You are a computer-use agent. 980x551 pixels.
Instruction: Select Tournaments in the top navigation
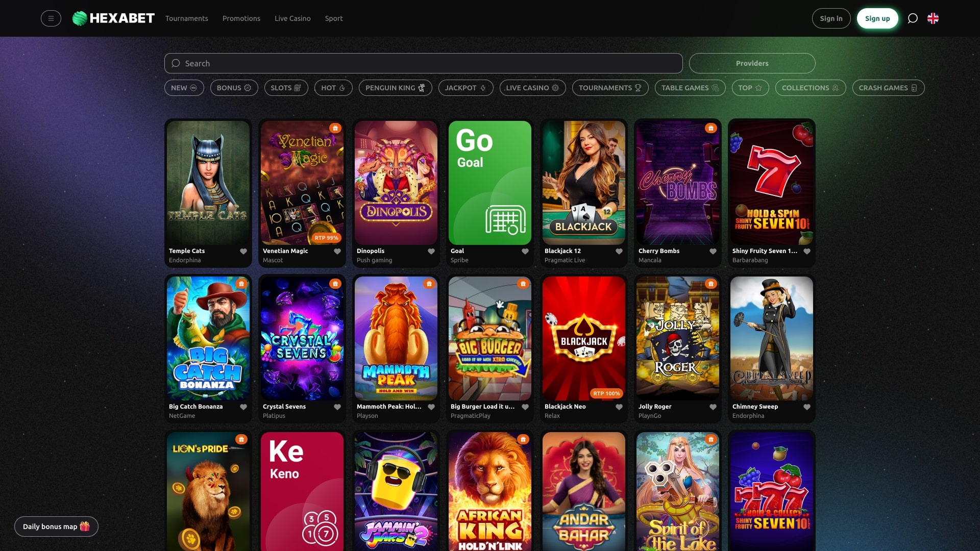point(186,18)
